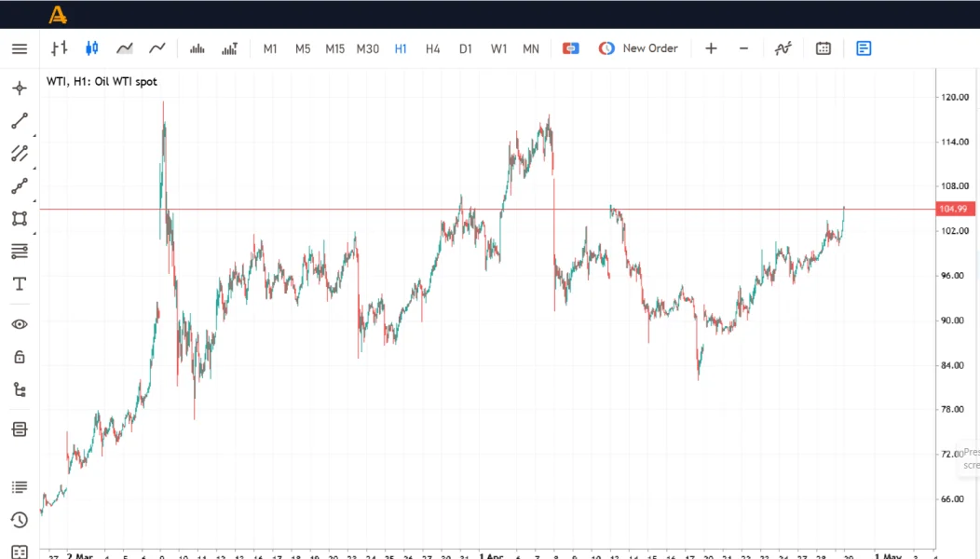The width and height of the screenshot is (980, 559).
Task: Select the Fibonacci levels tool
Action: click(x=20, y=252)
